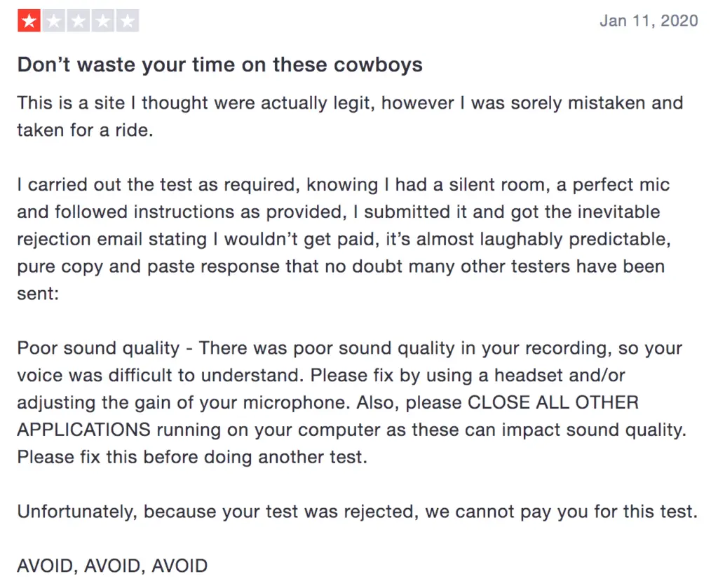Click the 'AVOID, AVOID, AVOID' closing line
Viewport: 718px width, 588px height.
[x=113, y=566]
